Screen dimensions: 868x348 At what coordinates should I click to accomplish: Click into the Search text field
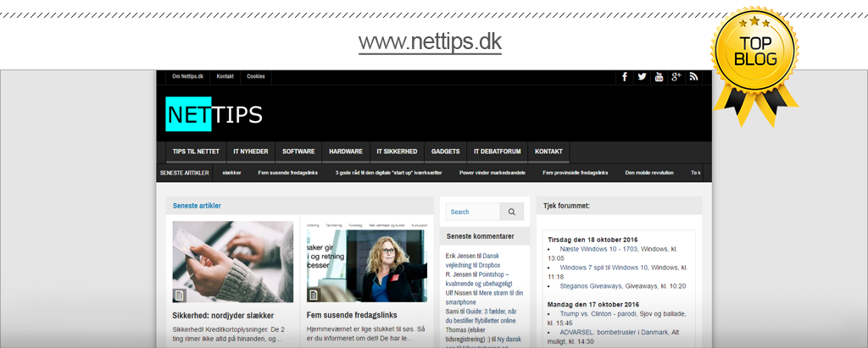472,212
